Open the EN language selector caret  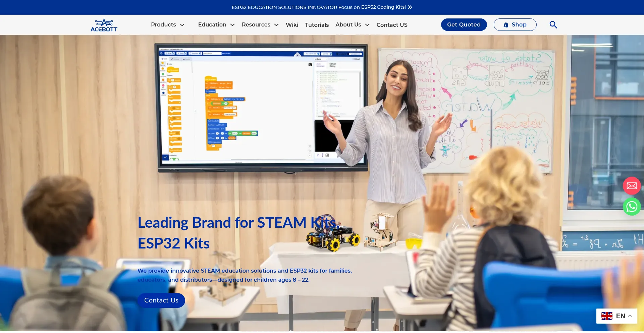click(630, 316)
